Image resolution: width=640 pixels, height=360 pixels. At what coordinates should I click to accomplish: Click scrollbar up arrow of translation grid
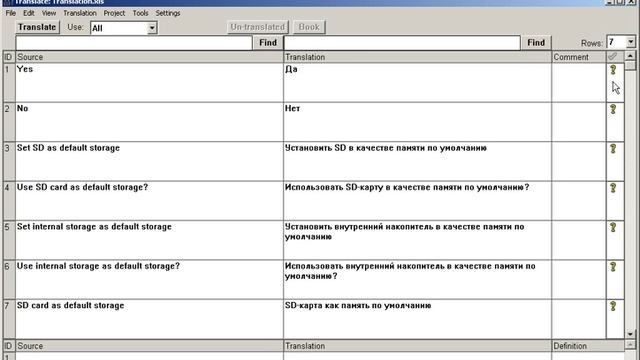tap(630, 56)
